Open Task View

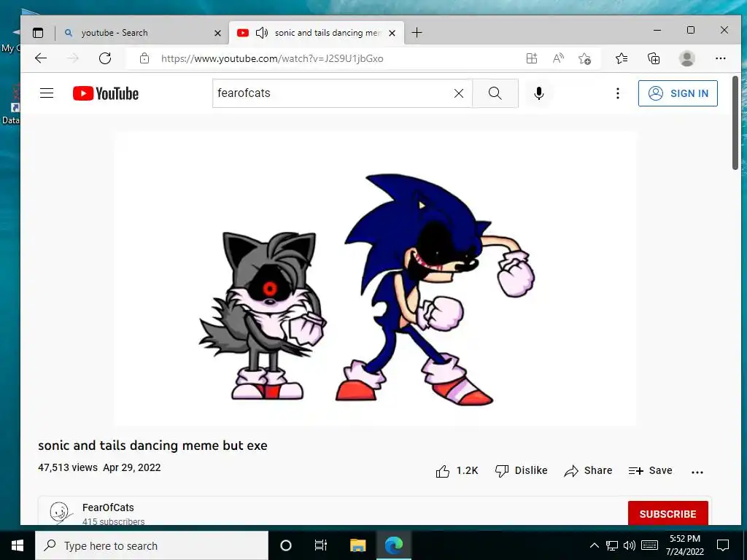tap(321, 545)
